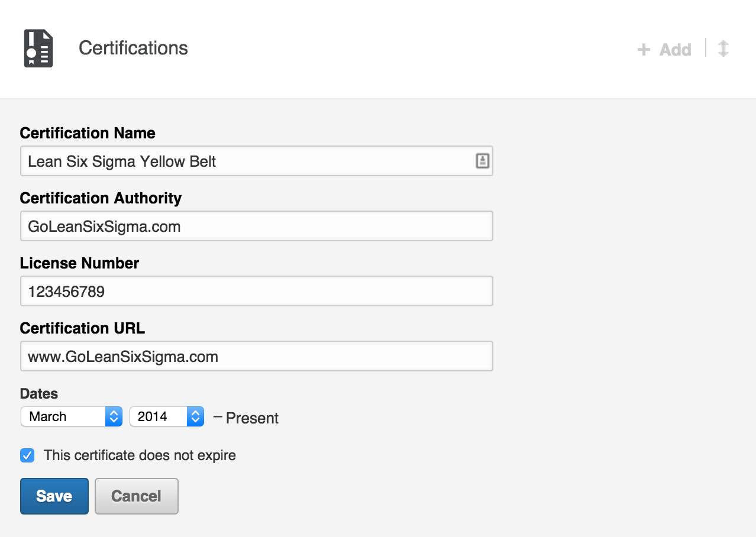Open the March month dropdown
The image size is (756, 537).
point(72,416)
